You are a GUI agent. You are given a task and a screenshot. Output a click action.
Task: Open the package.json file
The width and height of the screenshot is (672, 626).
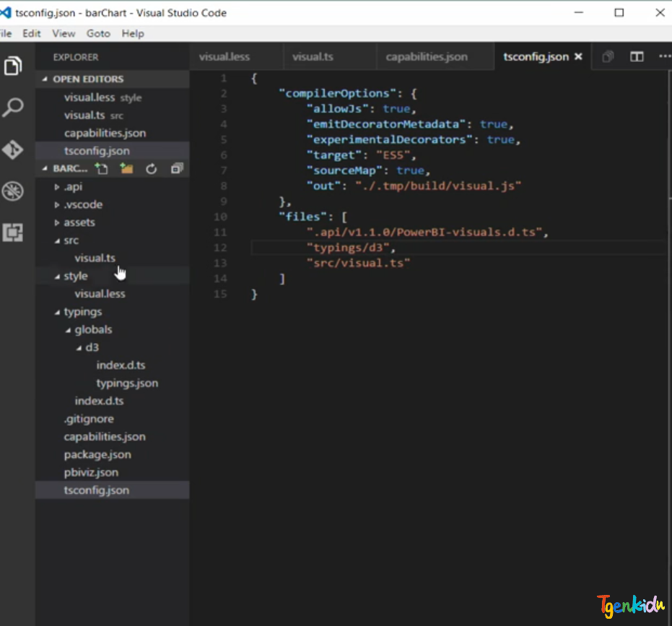pyautogui.click(x=113, y=454)
